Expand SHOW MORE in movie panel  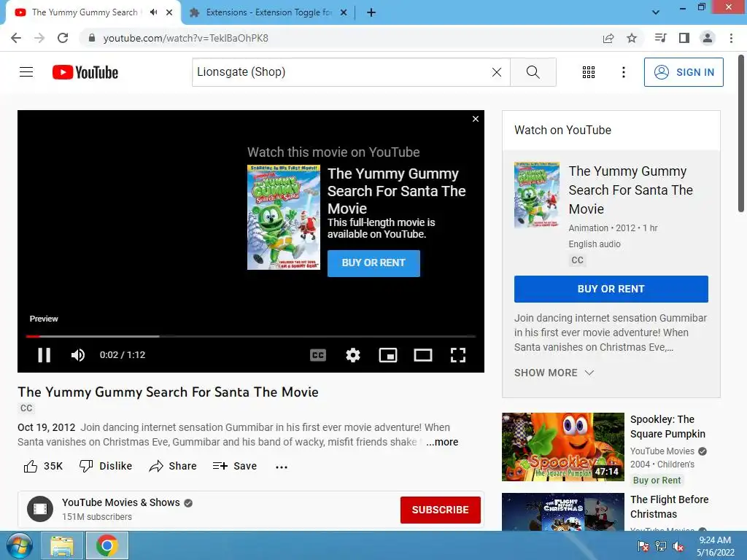click(554, 373)
